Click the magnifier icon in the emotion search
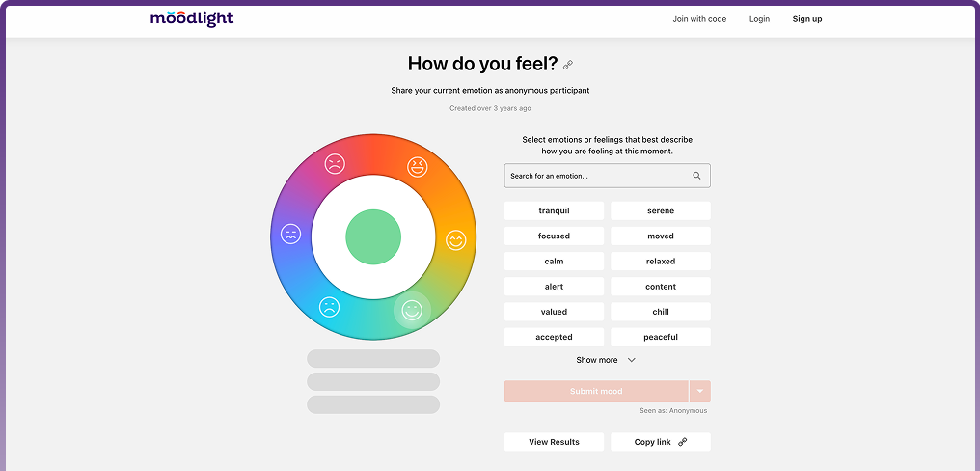The height and width of the screenshot is (471, 980). click(x=696, y=176)
